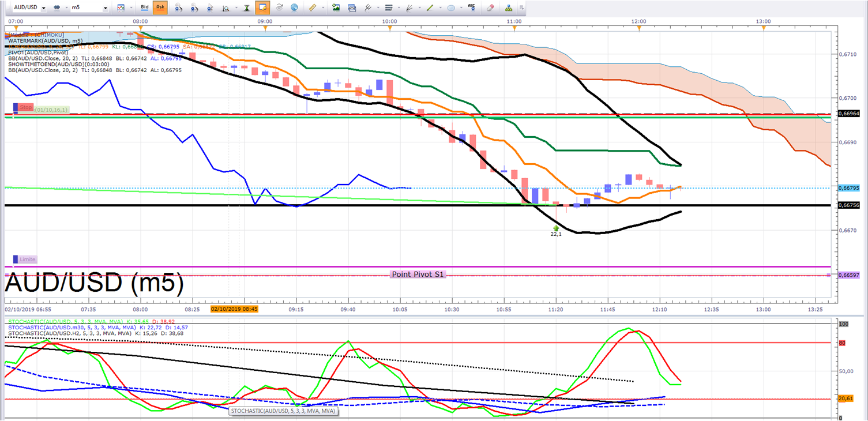Click the chain link chart-linking icon

57,8
